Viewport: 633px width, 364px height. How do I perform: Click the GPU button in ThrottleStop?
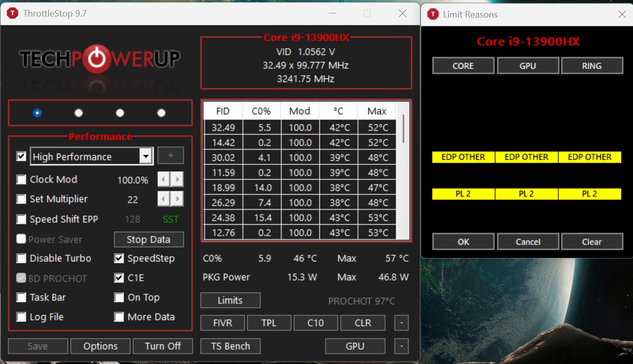point(355,346)
